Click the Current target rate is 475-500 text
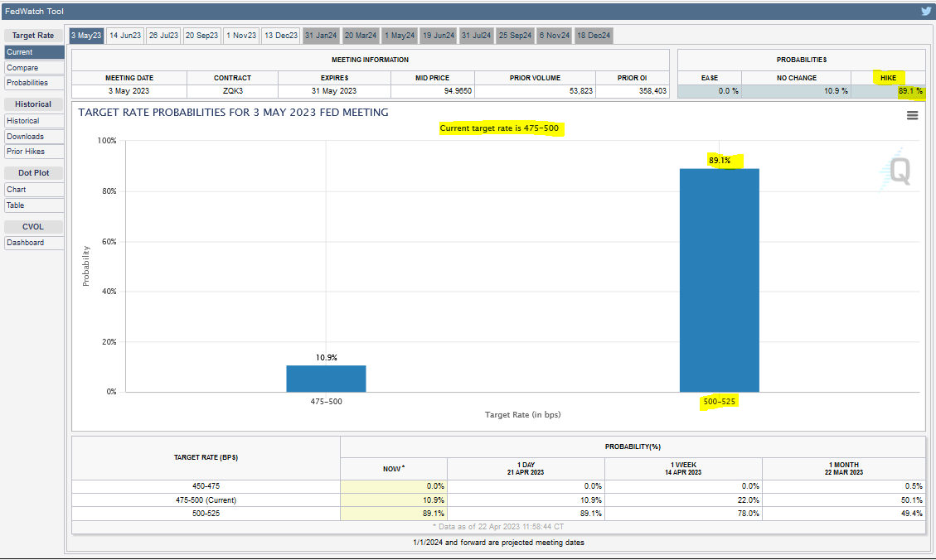 (x=499, y=128)
